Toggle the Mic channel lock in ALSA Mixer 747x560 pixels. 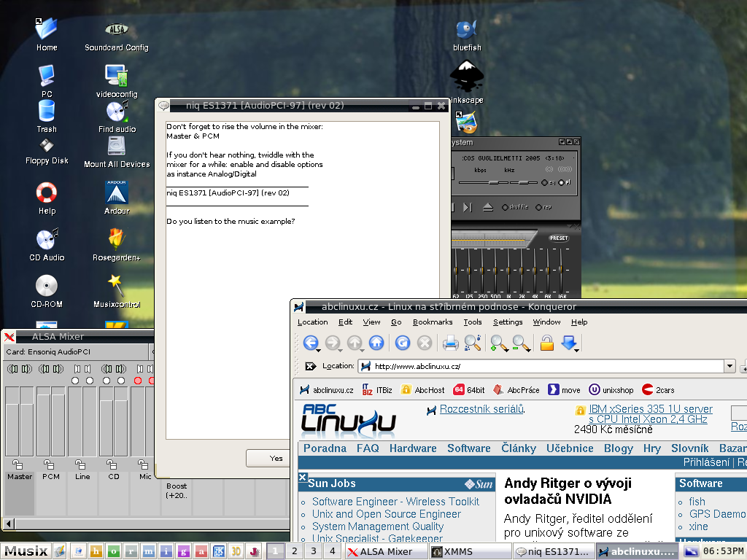[142, 464]
